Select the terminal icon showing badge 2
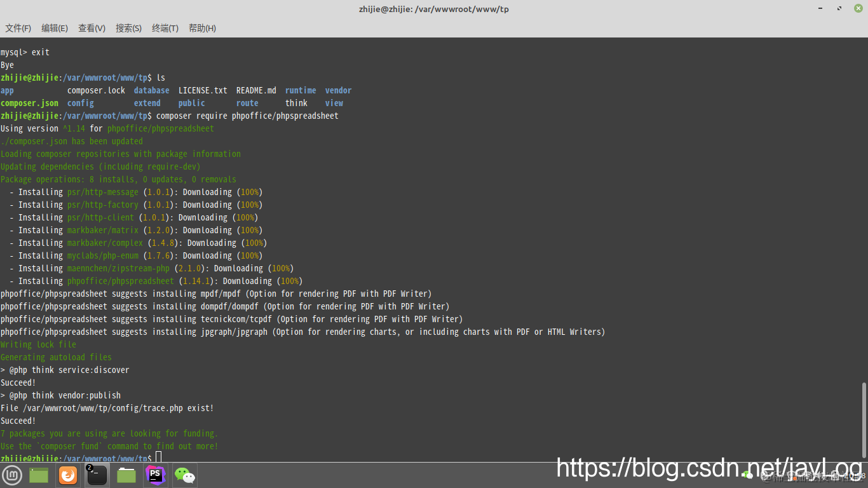The image size is (868, 488). [x=97, y=475]
